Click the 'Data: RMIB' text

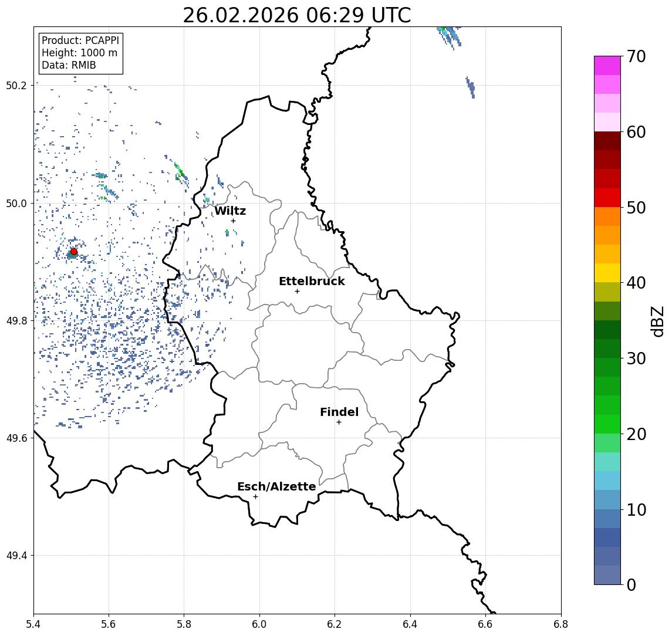click(69, 66)
